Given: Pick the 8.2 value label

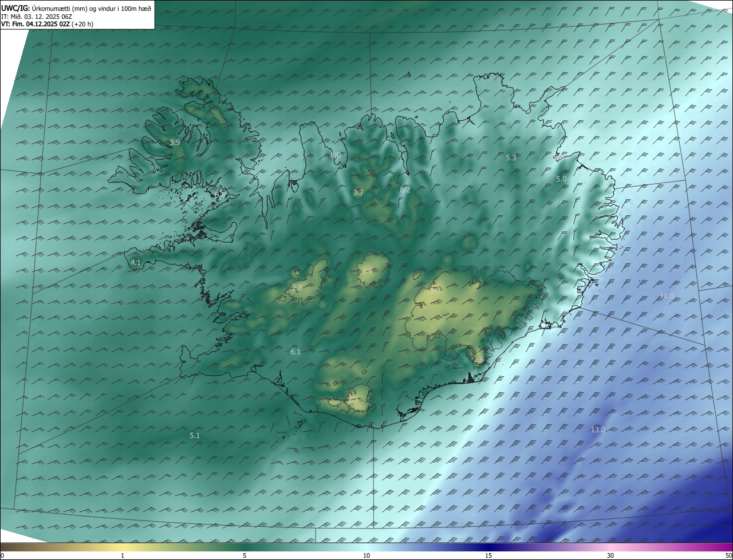Looking at the screenshot, I should [x=405, y=190].
